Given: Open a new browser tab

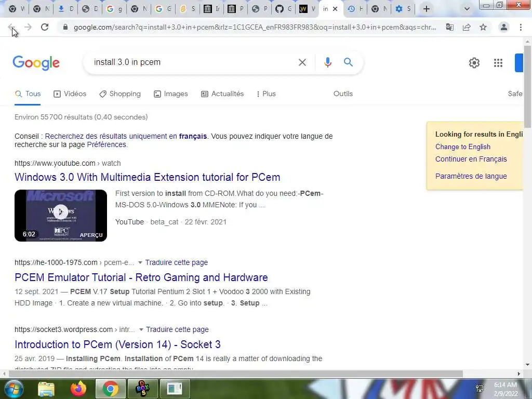Looking at the screenshot, I should [427, 9].
